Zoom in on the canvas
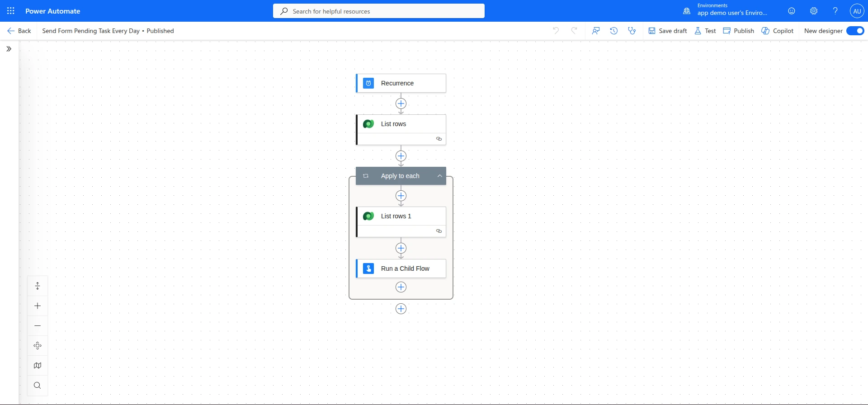The image size is (868, 405). pyautogui.click(x=38, y=306)
